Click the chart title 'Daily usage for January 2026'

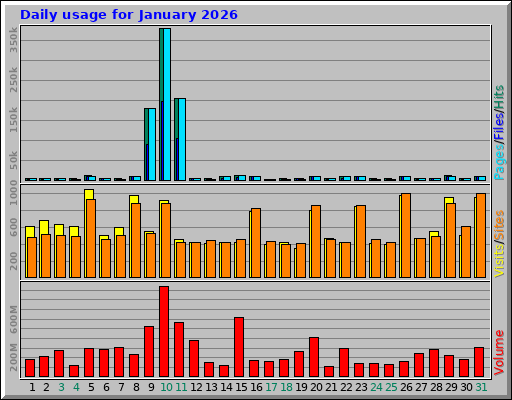click(x=129, y=15)
